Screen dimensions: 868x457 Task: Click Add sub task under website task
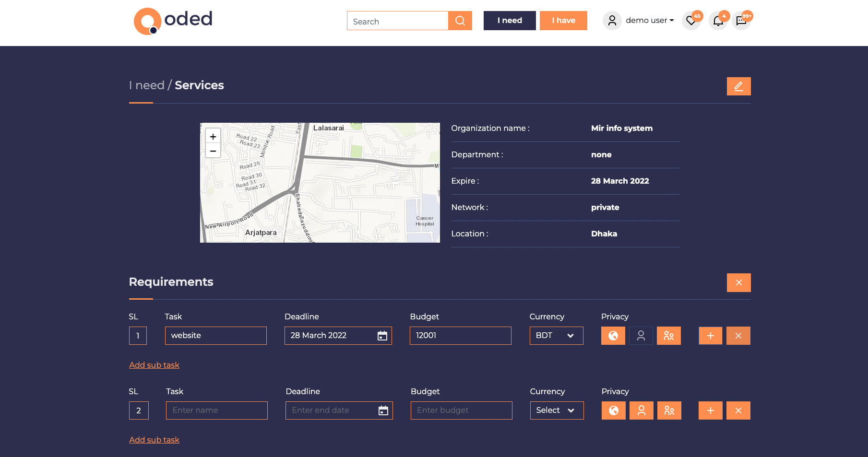[x=154, y=365]
